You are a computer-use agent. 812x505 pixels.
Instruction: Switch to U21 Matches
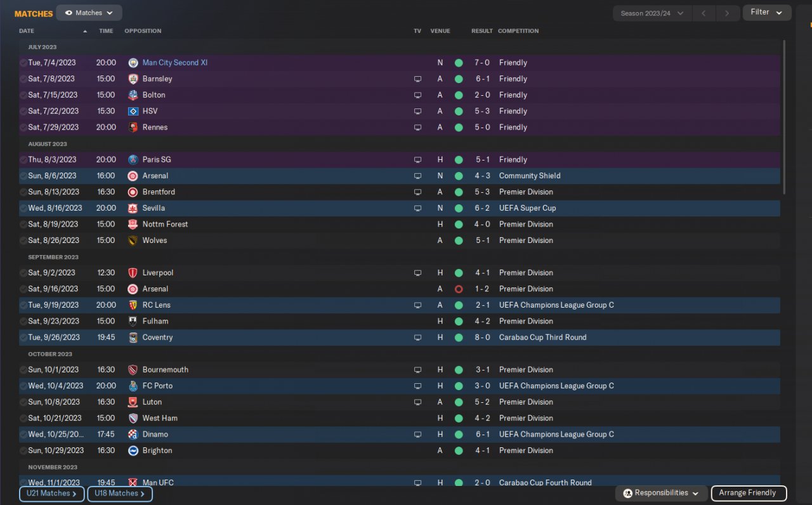pyautogui.click(x=51, y=494)
